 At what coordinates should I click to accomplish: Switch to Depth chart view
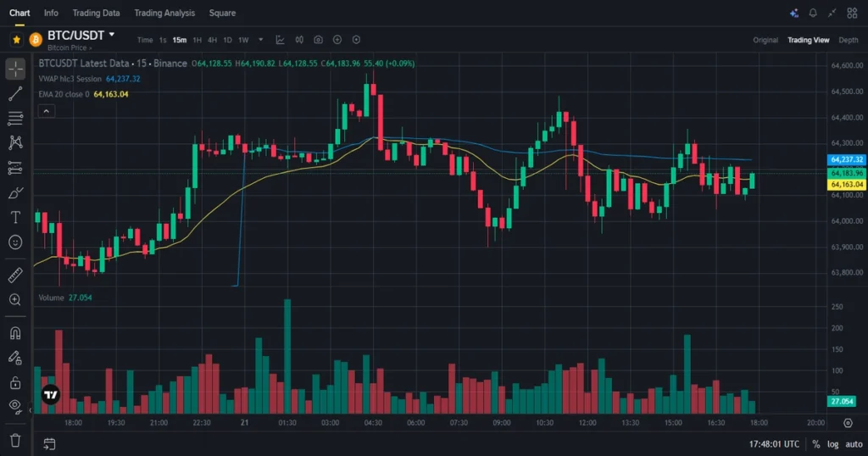pyautogui.click(x=848, y=40)
